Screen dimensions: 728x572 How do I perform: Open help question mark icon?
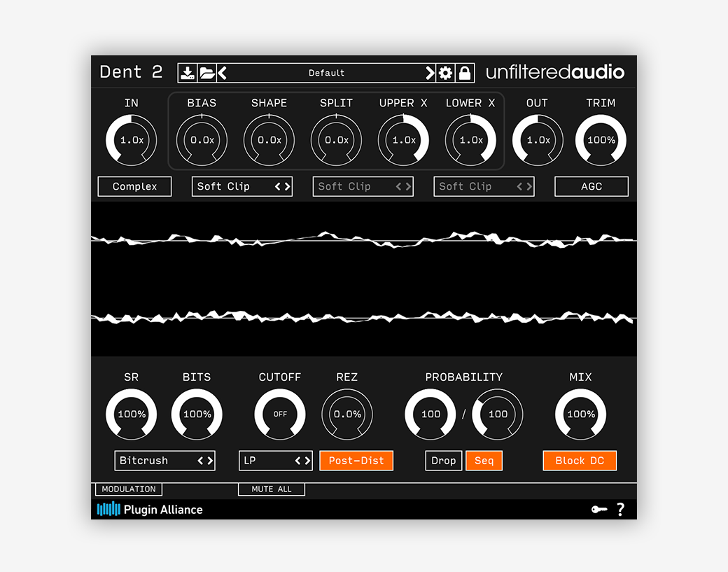(621, 510)
